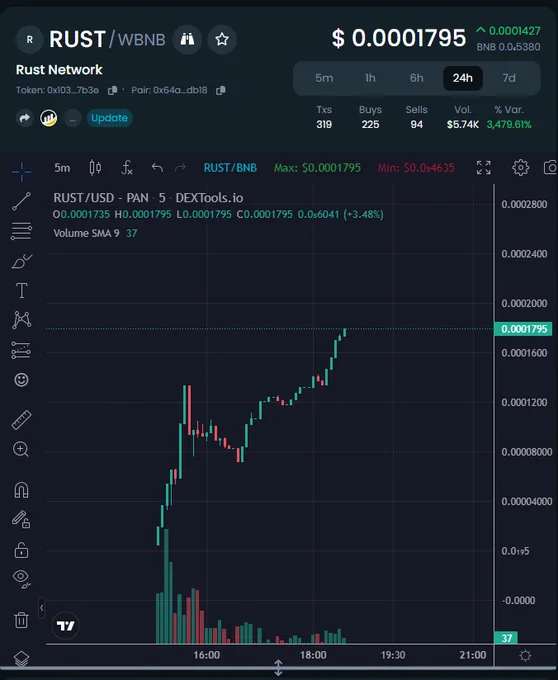Toggle lock all drawing tools
558x680 pixels.
pyautogui.click(x=21, y=550)
